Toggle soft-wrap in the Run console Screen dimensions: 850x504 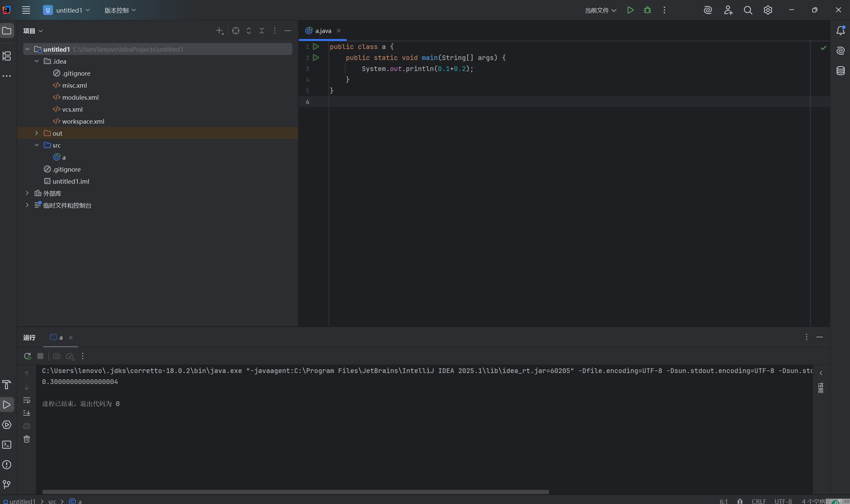pyautogui.click(x=27, y=400)
